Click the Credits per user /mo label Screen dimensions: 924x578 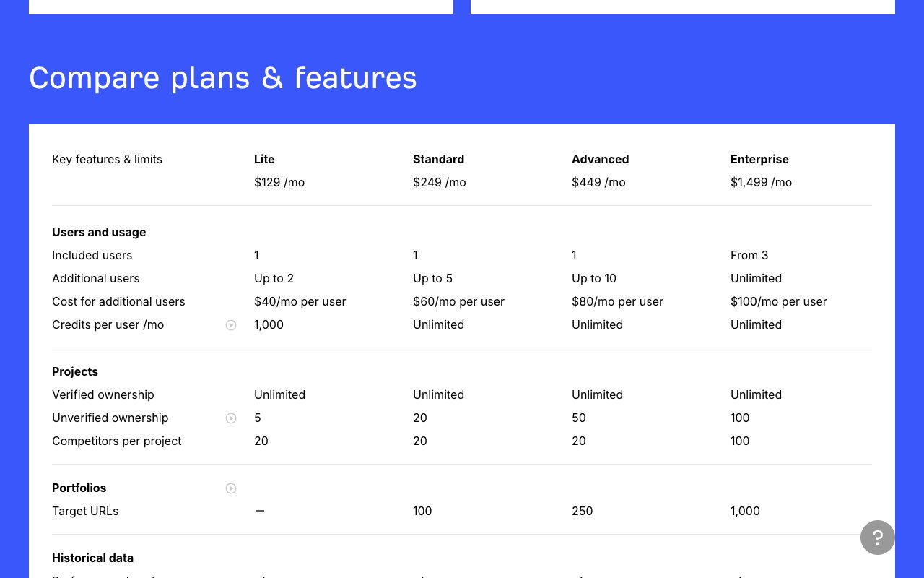pyautogui.click(x=108, y=324)
